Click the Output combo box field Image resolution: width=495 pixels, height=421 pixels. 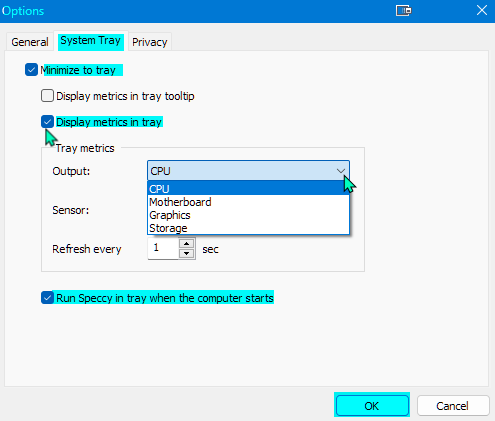pos(248,171)
